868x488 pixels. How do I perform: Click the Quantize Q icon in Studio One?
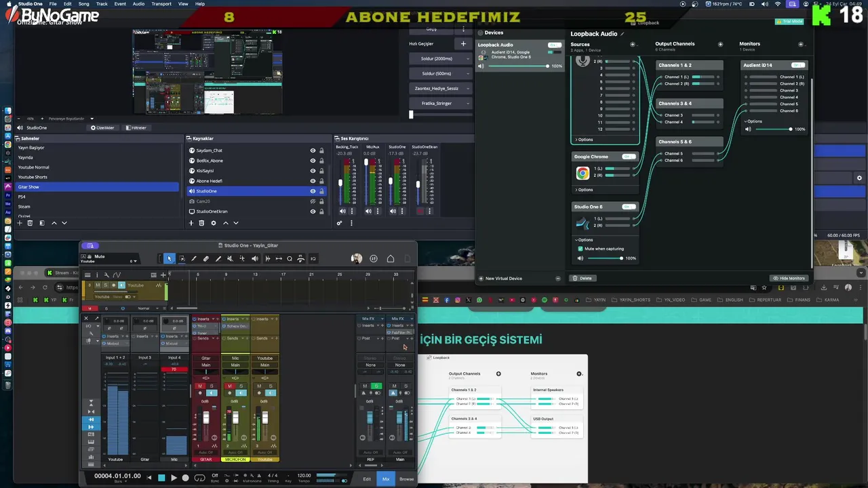click(290, 259)
